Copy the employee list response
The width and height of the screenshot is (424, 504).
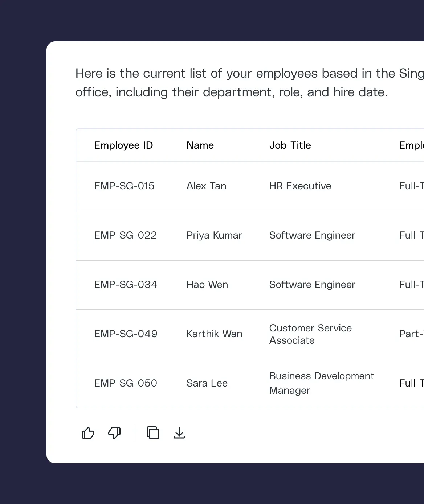click(x=153, y=433)
